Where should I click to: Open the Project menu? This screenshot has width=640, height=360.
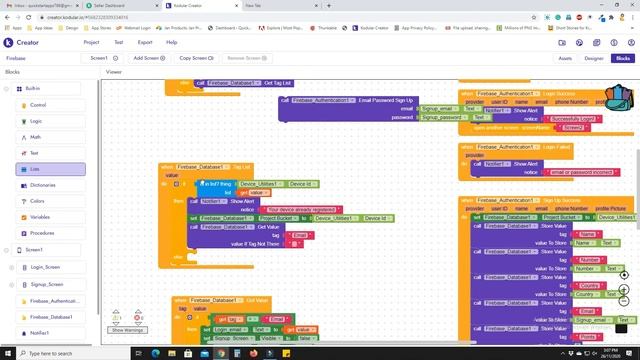91,42
